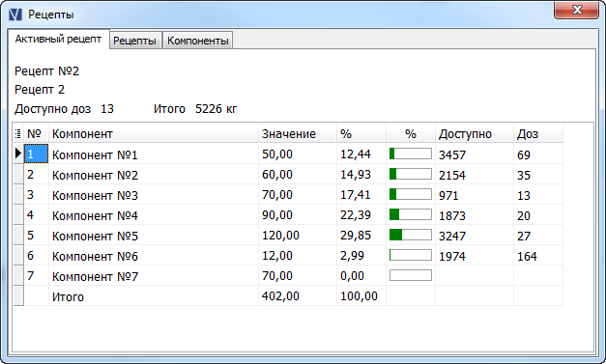Click the progress bar in Компонент №4 row
The height and width of the screenshot is (364, 606).
click(411, 214)
